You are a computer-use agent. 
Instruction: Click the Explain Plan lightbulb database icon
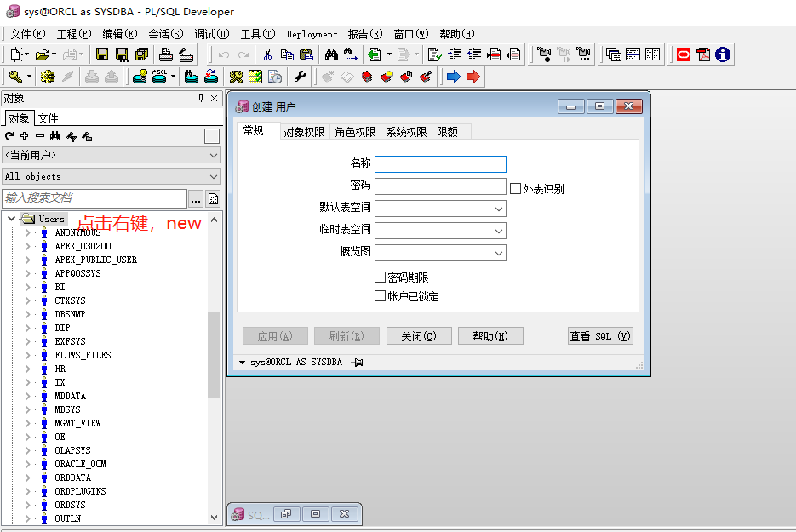tap(140, 77)
